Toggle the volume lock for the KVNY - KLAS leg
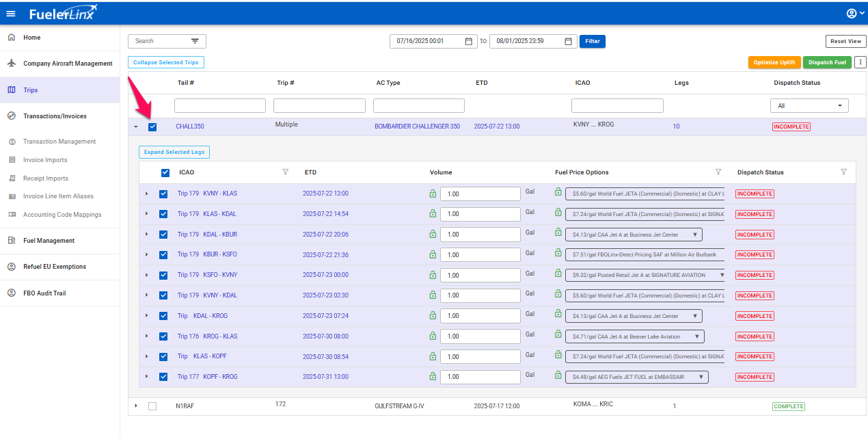Viewport: 868px width, 437px height. pyautogui.click(x=433, y=194)
